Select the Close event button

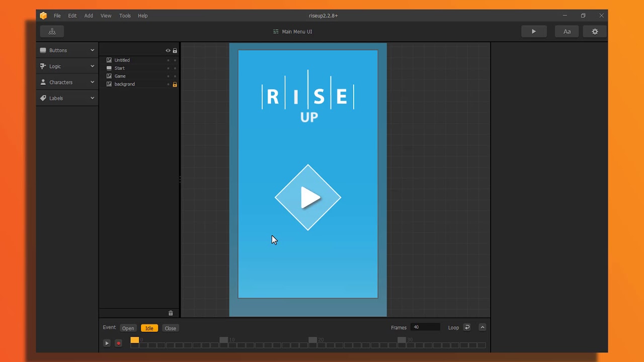170,328
